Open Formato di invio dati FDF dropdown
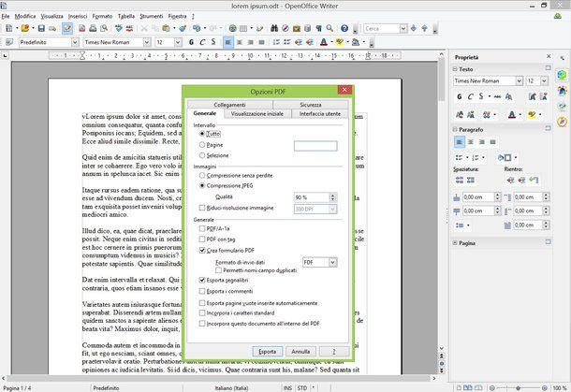 coord(333,262)
